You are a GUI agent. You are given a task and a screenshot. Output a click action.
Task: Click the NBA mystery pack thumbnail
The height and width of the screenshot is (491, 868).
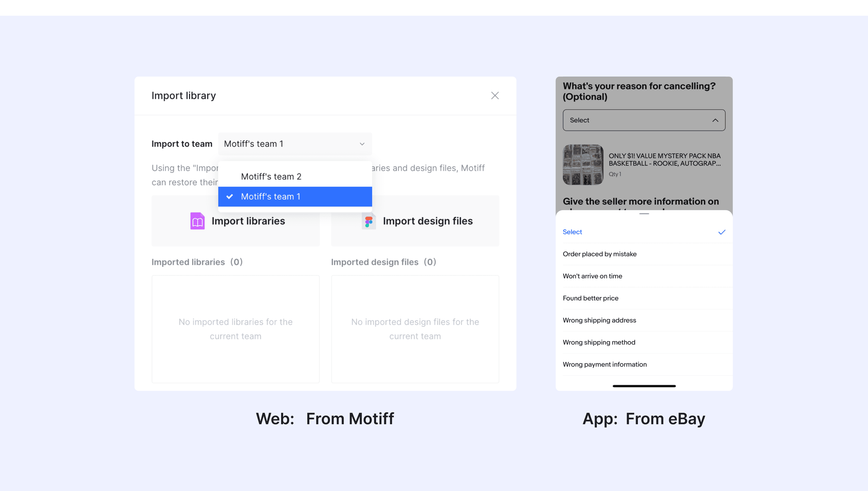pos(583,165)
